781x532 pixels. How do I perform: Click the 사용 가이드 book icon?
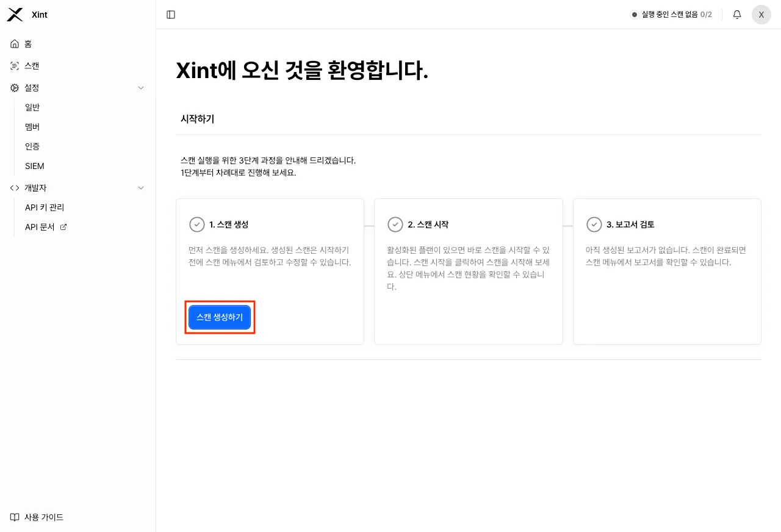coord(13,517)
